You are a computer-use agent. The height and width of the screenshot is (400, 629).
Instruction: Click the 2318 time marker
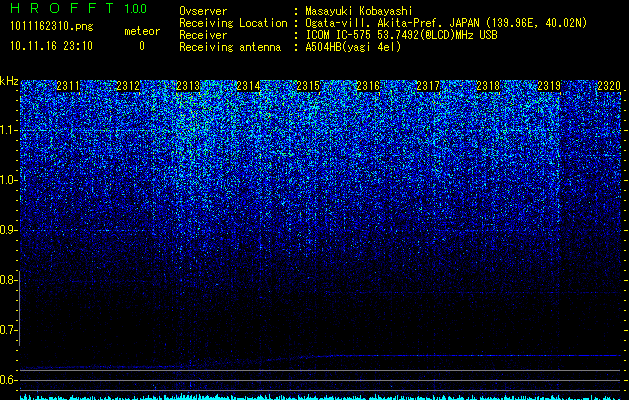pyautogui.click(x=488, y=85)
